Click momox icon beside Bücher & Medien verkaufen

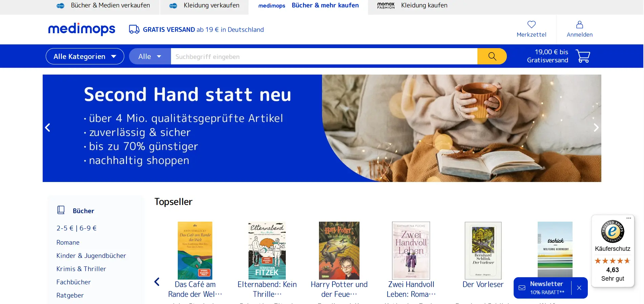tap(60, 6)
